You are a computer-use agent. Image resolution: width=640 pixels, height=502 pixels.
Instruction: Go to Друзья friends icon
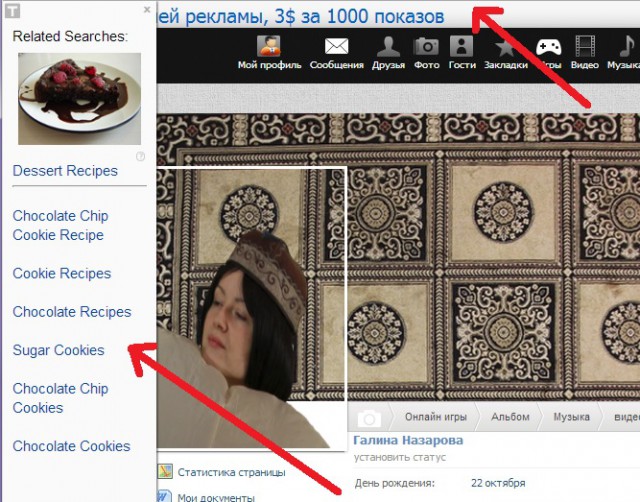(388, 46)
